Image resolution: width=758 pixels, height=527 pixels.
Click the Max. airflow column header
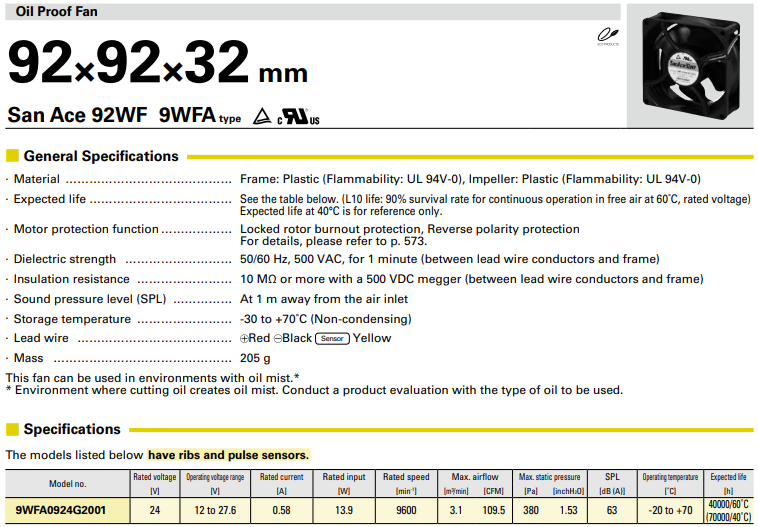(474, 477)
